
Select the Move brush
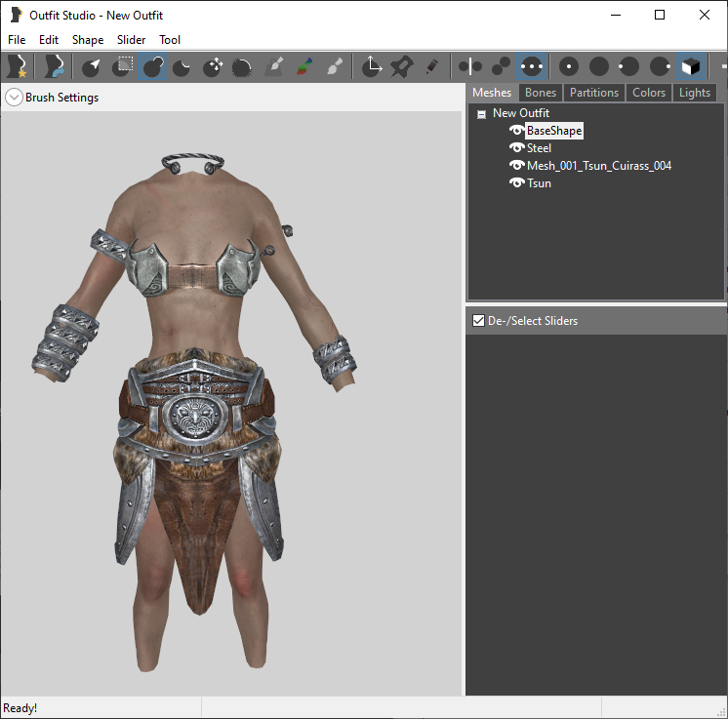(x=213, y=66)
